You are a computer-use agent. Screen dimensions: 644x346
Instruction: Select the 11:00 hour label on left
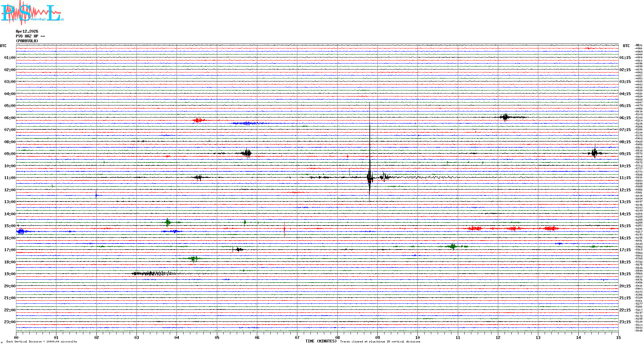tap(10, 178)
